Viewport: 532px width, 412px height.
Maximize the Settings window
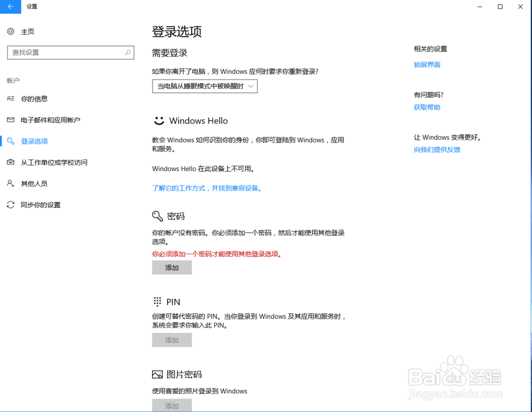tap(500, 6)
